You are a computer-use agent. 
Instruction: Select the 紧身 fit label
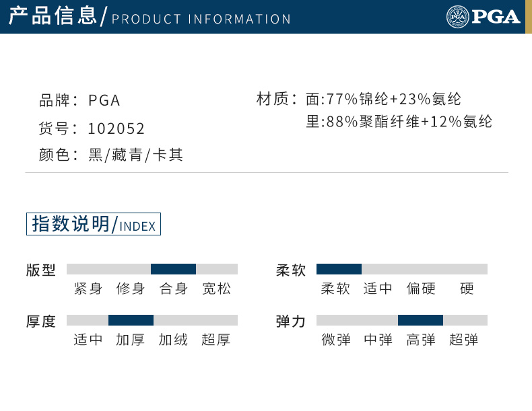(88, 289)
